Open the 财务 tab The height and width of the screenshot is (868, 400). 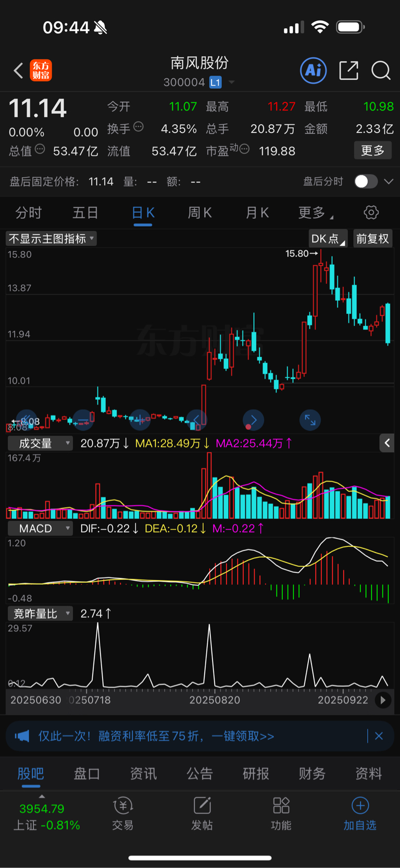click(x=312, y=774)
